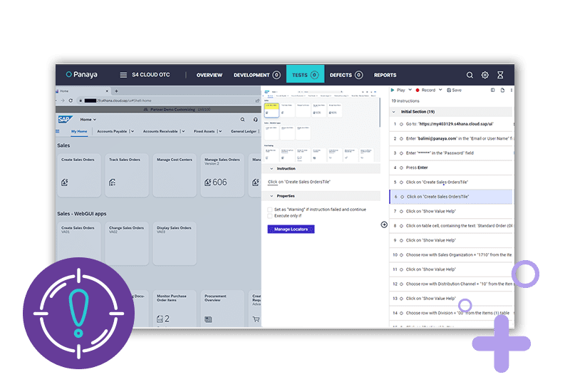Collapse the Instruction section chevron
This screenshot has height=392, width=570.
point(271,169)
